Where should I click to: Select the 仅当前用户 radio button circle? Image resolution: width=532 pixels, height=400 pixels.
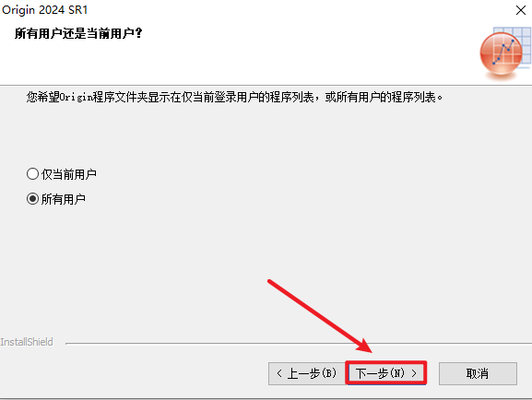(x=32, y=174)
